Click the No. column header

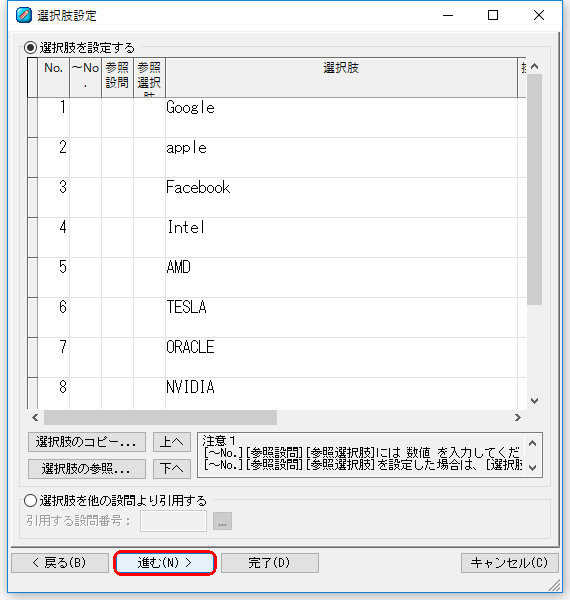54,78
